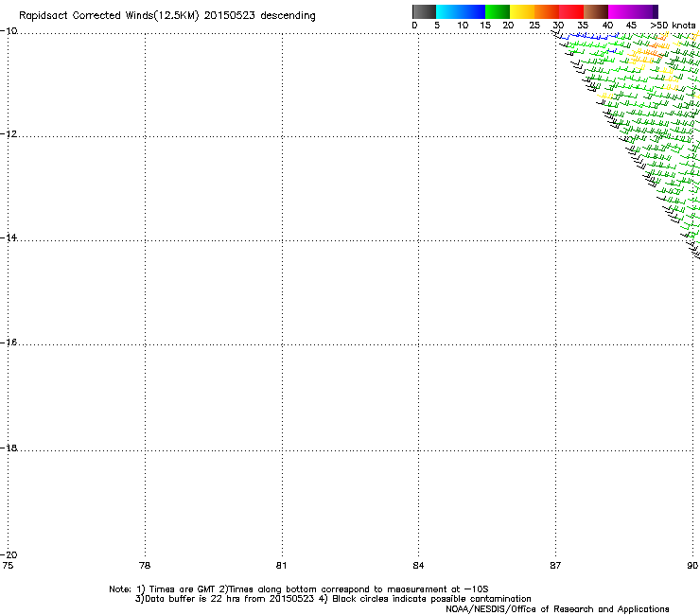Click the blue wind barbs near 87E at -10
The image size is (700, 615).
(588, 36)
